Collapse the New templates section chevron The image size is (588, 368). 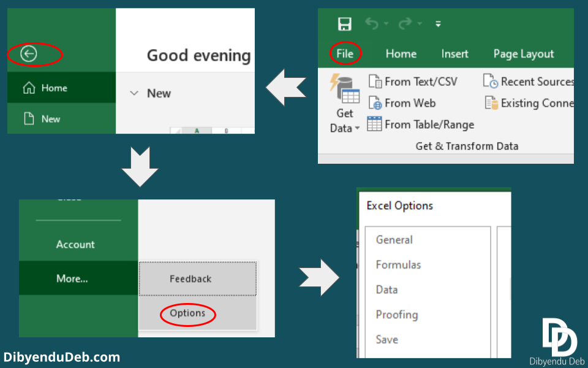(x=134, y=93)
